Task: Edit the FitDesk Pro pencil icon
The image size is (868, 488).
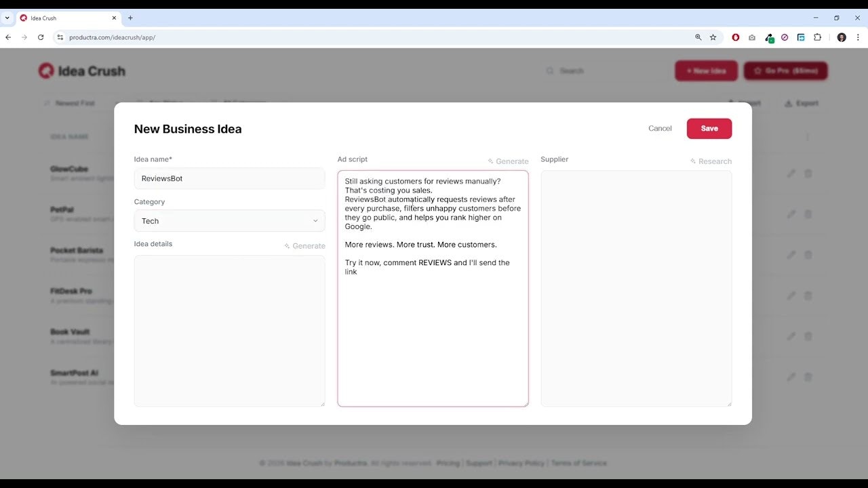Action: 791,296
